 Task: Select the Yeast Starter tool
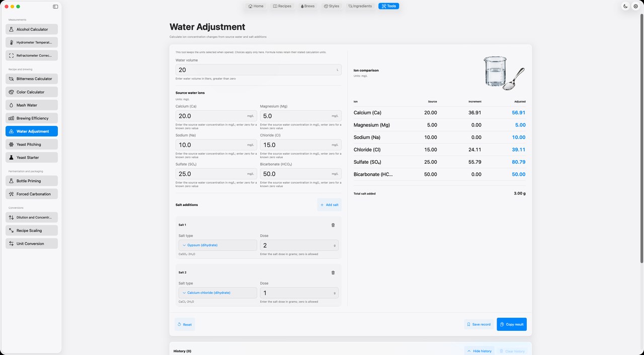point(32,158)
